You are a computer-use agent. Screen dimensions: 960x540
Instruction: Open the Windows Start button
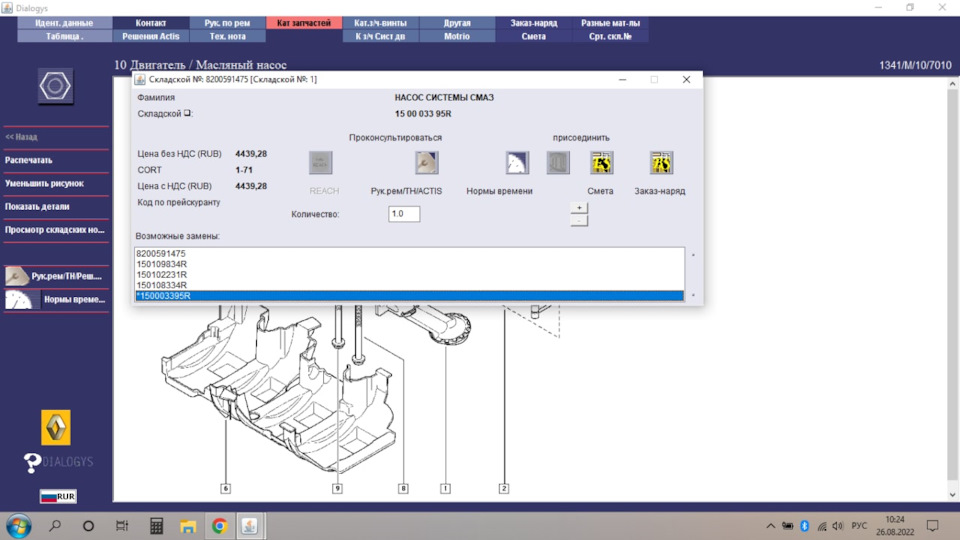pos(18,526)
